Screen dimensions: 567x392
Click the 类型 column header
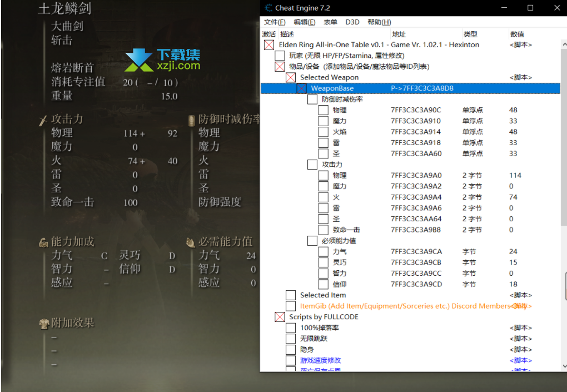pyautogui.click(x=470, y=34)
